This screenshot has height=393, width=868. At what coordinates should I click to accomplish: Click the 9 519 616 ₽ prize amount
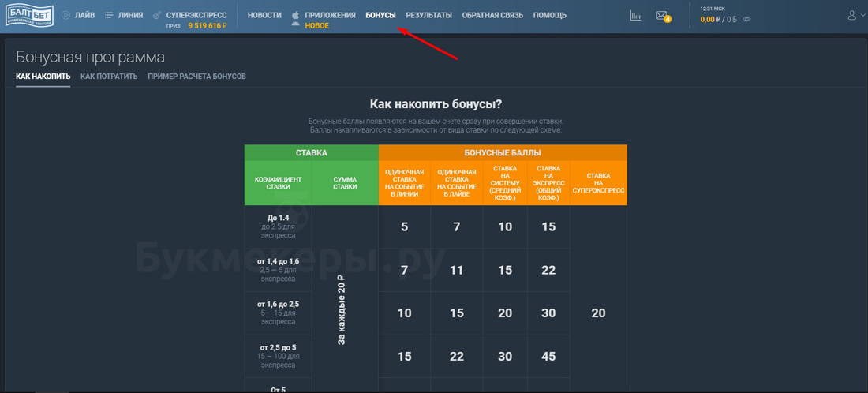click(x=208, y=25)
